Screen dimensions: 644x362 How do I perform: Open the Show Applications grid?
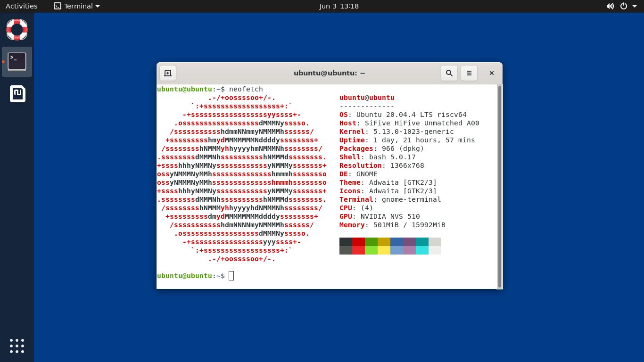point(17,346)
